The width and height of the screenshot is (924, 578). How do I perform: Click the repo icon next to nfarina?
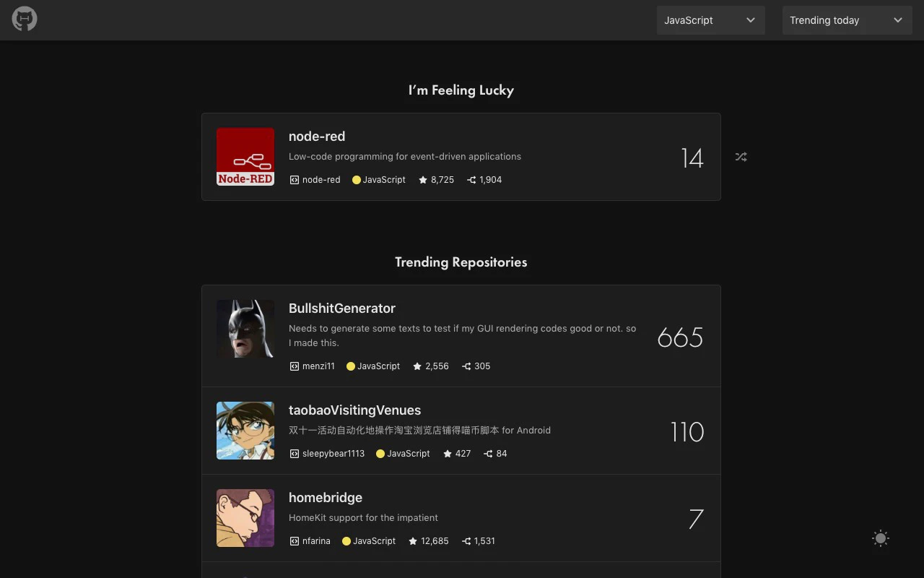pos(294,540)
